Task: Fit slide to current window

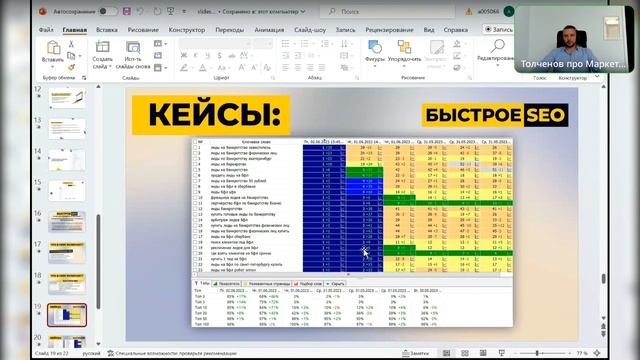Action: 597,353
